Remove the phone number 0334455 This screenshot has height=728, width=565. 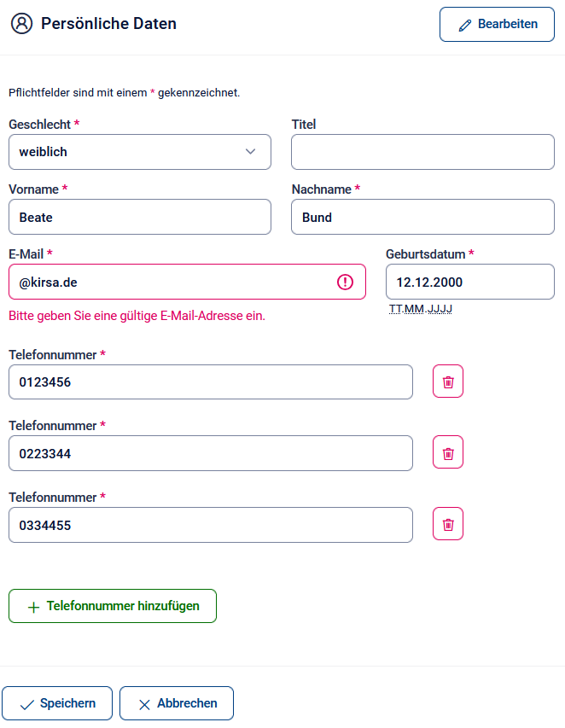[x=448, y=524]
